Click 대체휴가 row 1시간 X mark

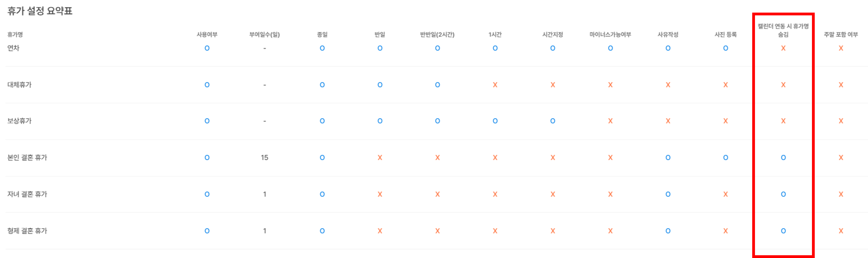(x=495, y=85)
